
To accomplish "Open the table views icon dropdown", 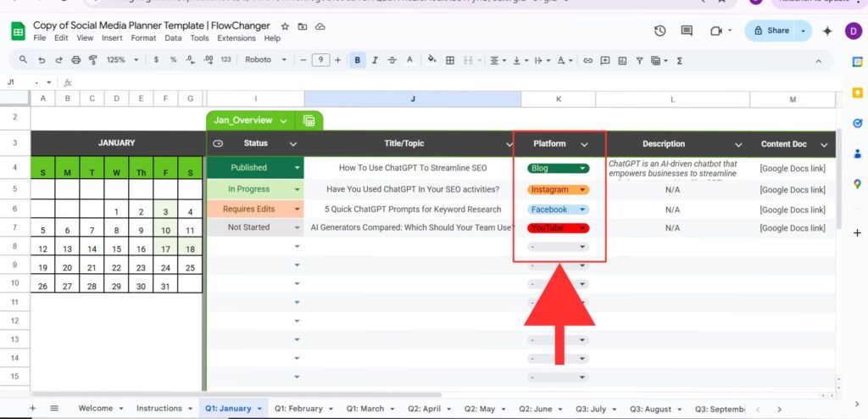I will pyautogui.click(x=659, y=60).
